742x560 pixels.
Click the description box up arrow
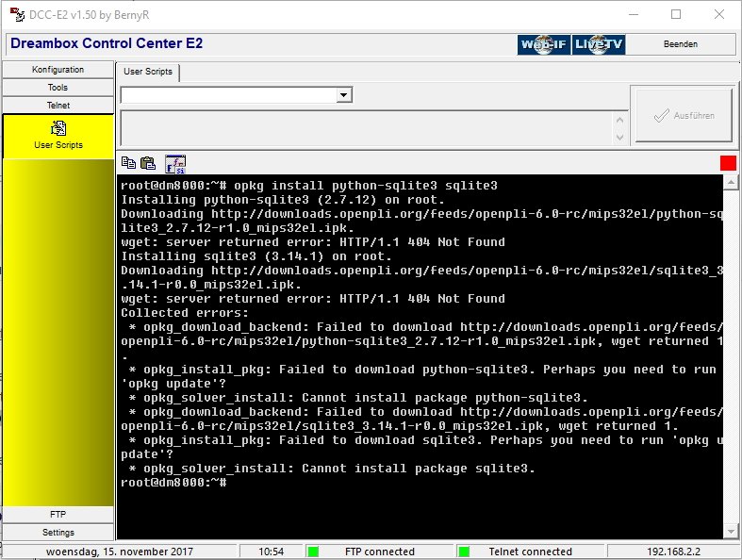click(x=620, y=121)
